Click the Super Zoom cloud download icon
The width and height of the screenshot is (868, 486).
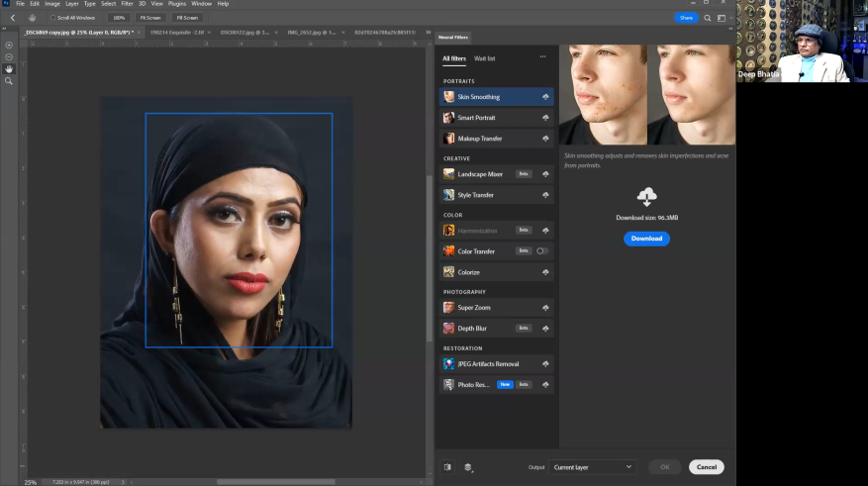pos(545,308)
